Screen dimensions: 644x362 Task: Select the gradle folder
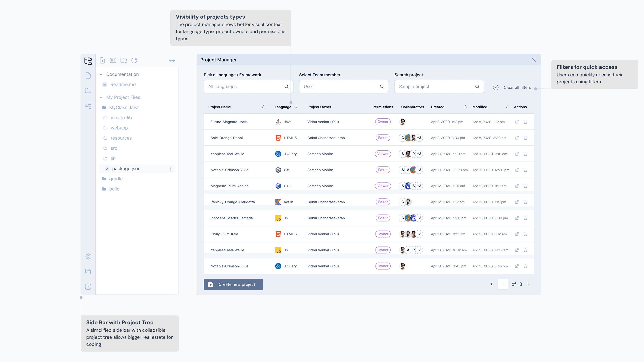pyautogui.click(x=116, y=179)
